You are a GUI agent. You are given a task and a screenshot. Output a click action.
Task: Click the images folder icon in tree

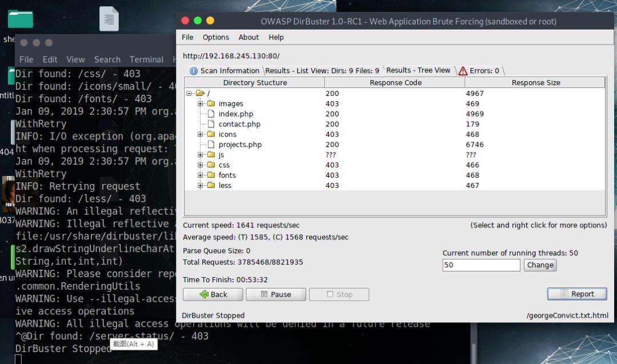coord(211,103)
